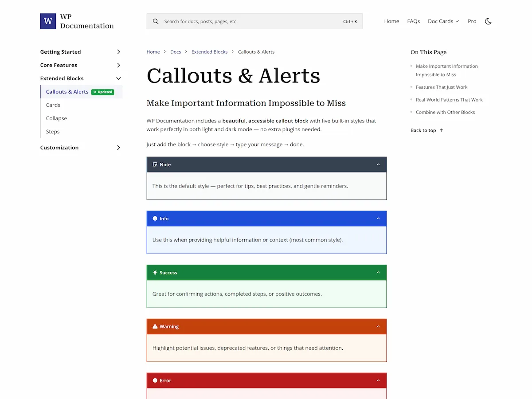Collapse the Warning callout chevron

(378, 326)
